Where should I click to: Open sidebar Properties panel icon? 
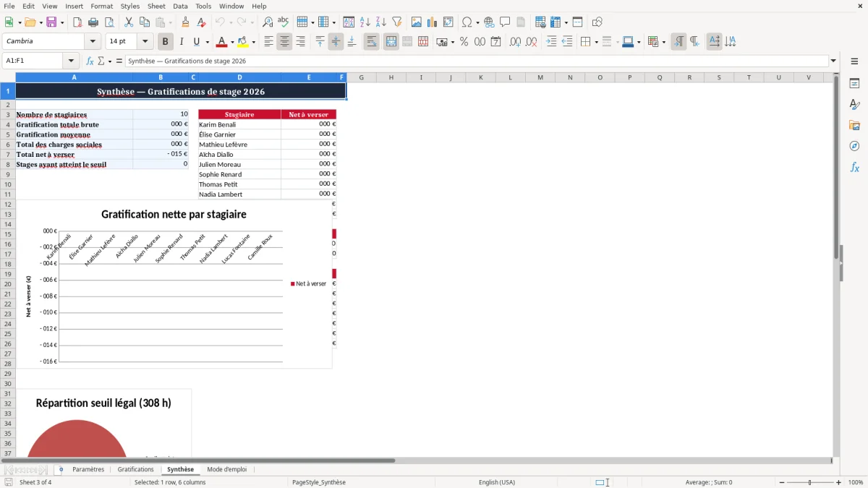coord(854,84)
